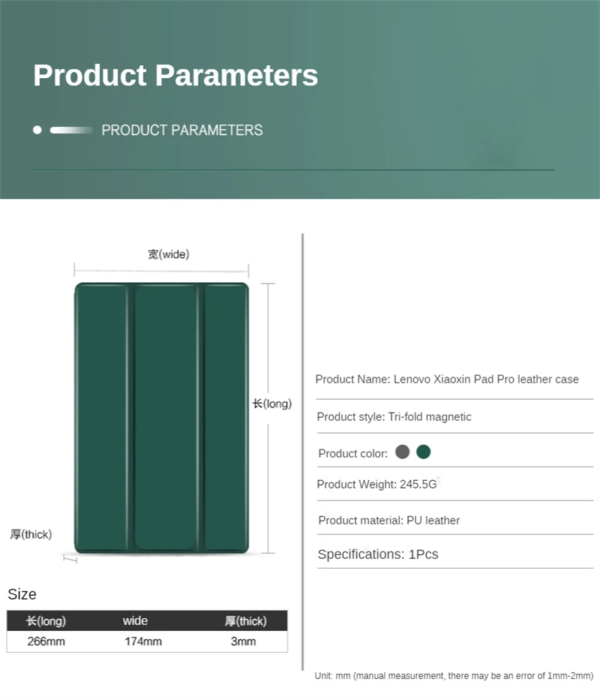This screenshot has width=600, height=700.
Task: Select the dark green color swatch
Action: pyautogui.click(x=423, y=452)
